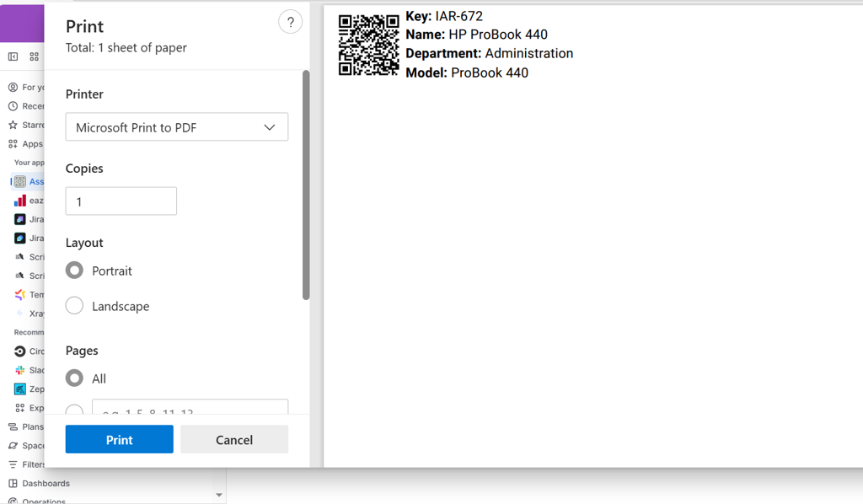This screenshot has height=504, width=863.
Task: Select the All pages radio button
Action: [x=74, y=378]
